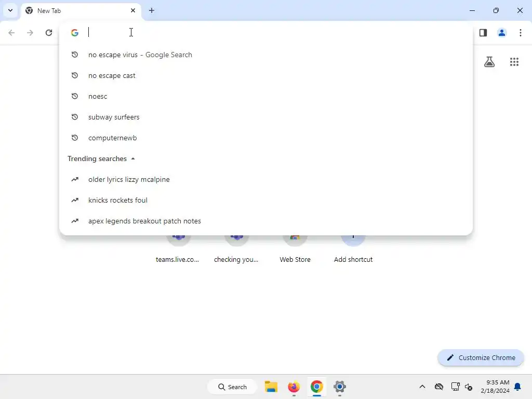This screenshot has width=532, height=399.
Task: Choose suggestion 'subway surfeers'
Action: [x=266, y=117]
